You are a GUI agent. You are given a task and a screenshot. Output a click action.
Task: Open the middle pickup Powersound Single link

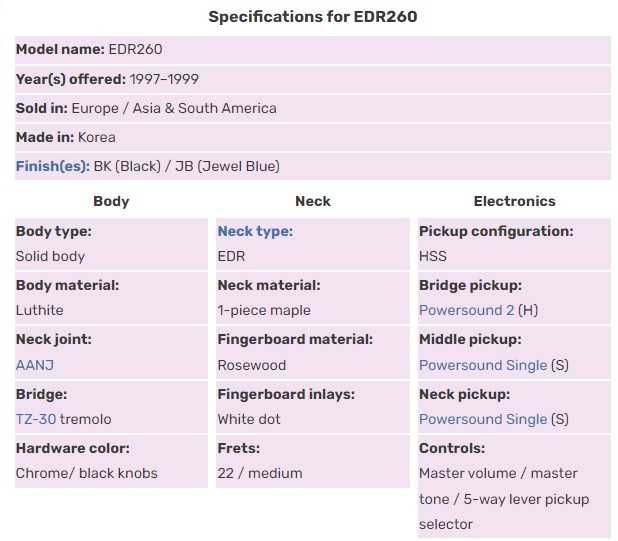(x=483, y=365)
